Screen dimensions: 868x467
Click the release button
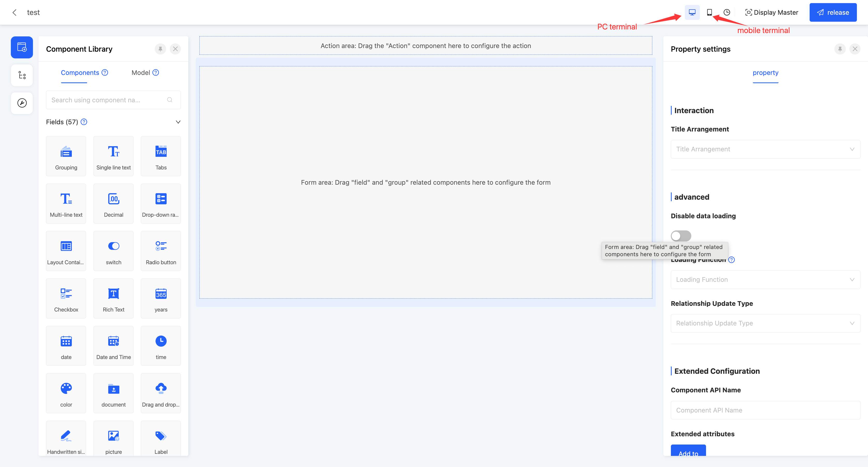[x=833, y=12]
